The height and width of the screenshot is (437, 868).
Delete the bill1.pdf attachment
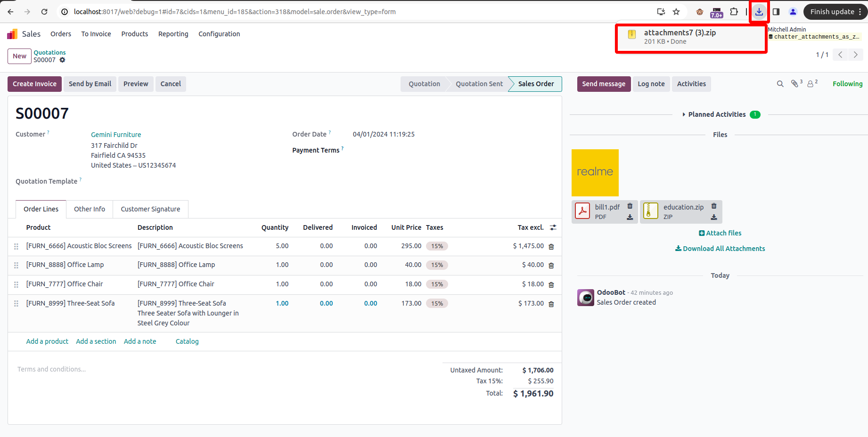pyautogui.click(x=630, y=206)
